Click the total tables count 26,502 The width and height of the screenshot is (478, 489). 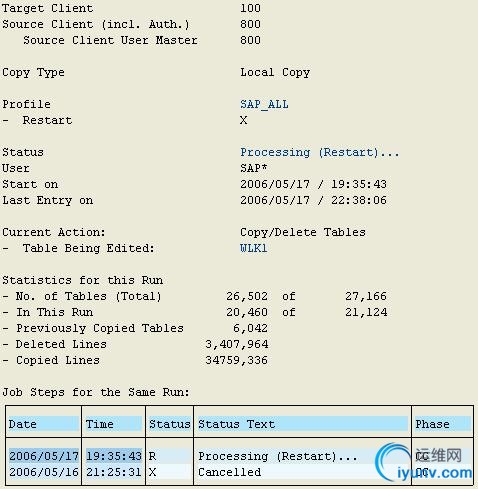coord(247,296)
